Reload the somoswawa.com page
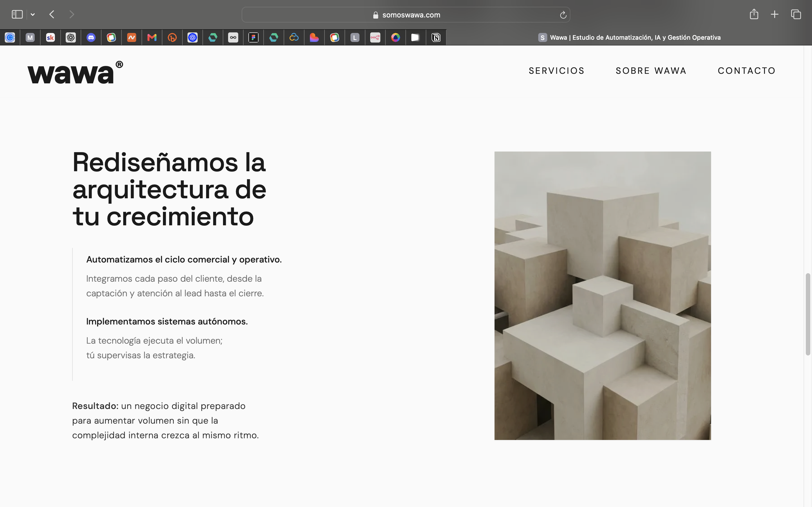The height and width of the screenshot is (507, 812). [x=563, y=15]
